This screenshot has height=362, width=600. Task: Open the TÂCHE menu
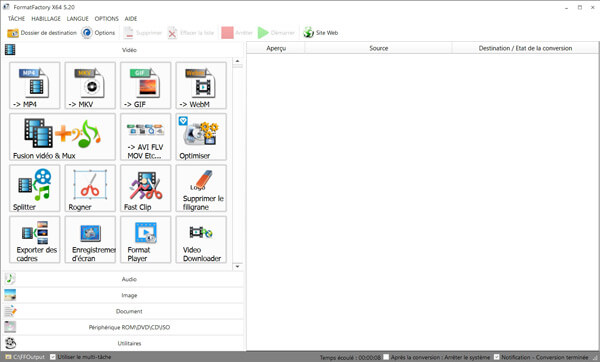pyautogui.click(x=16, y=18)
